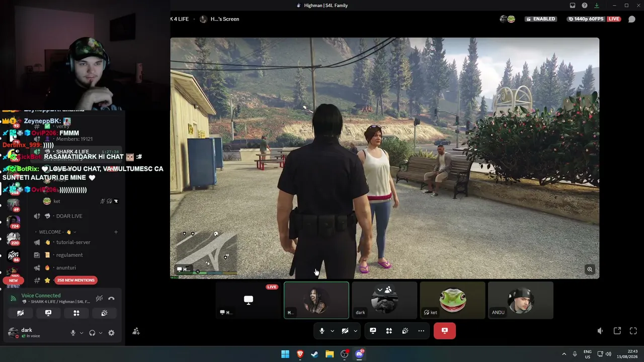Image resolution: width=644 pixels, height=362 pixels.
Task: Open the Discord inbox icon
Action: point(573,6)
